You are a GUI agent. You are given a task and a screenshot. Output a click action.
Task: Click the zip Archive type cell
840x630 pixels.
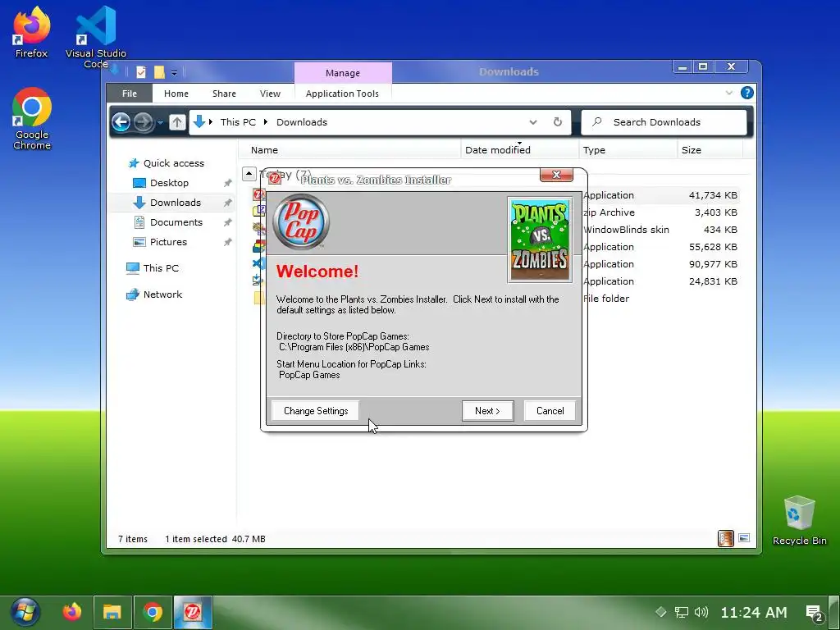(609, 212)
